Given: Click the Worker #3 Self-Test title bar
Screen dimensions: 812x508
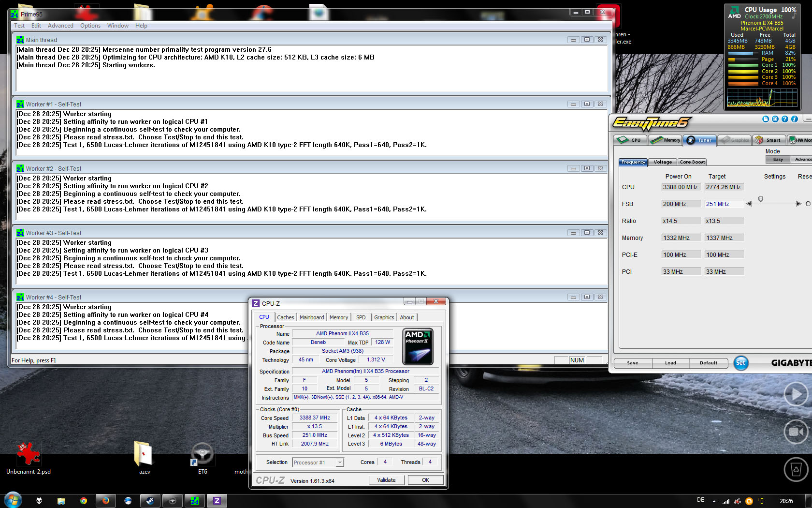Looking at the screenshot, I should (309, 233).
